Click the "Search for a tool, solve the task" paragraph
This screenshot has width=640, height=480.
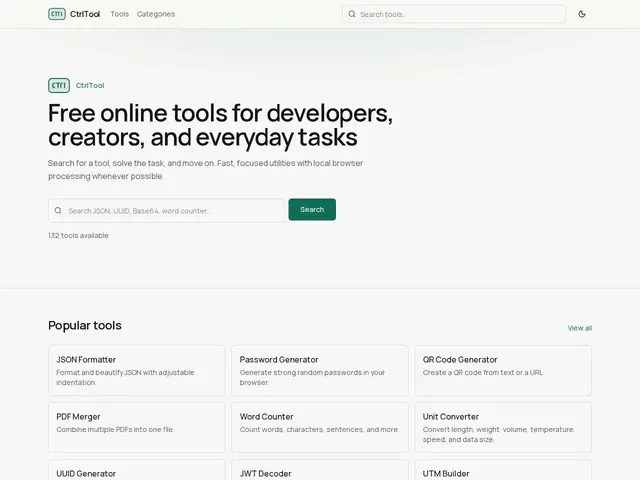[205, 169]
